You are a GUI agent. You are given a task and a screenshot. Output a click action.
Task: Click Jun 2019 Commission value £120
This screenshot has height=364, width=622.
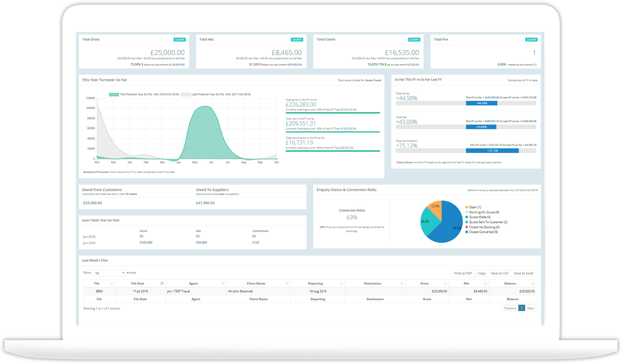click(x=256, y=243)
